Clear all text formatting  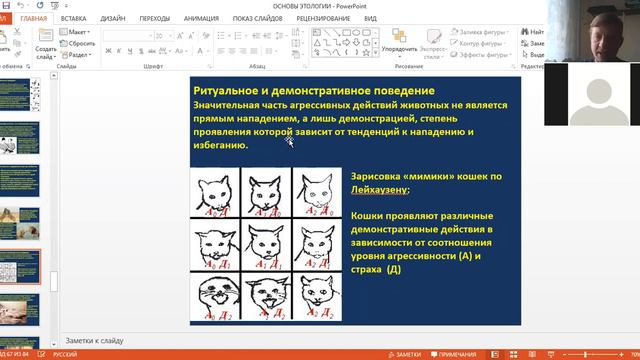point(206,36)
